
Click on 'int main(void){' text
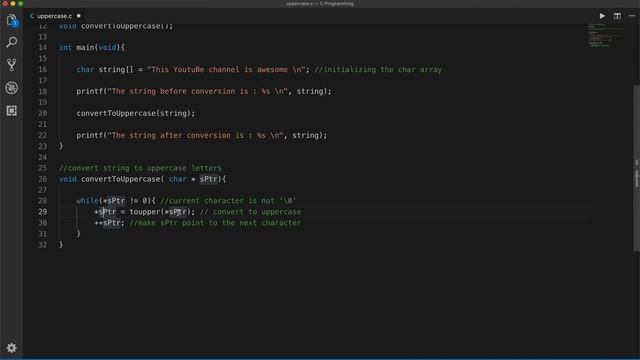click(92, 47)
